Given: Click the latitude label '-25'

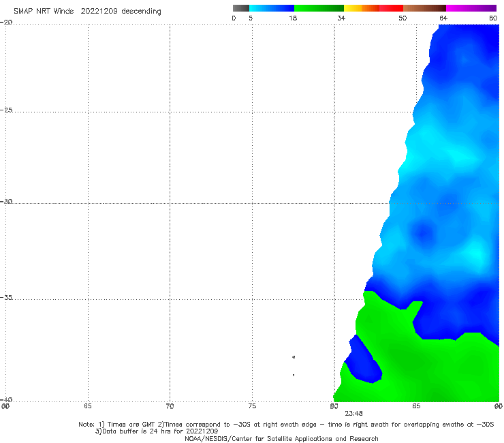Looking at the screenshot, I should (x=6, y=110).
